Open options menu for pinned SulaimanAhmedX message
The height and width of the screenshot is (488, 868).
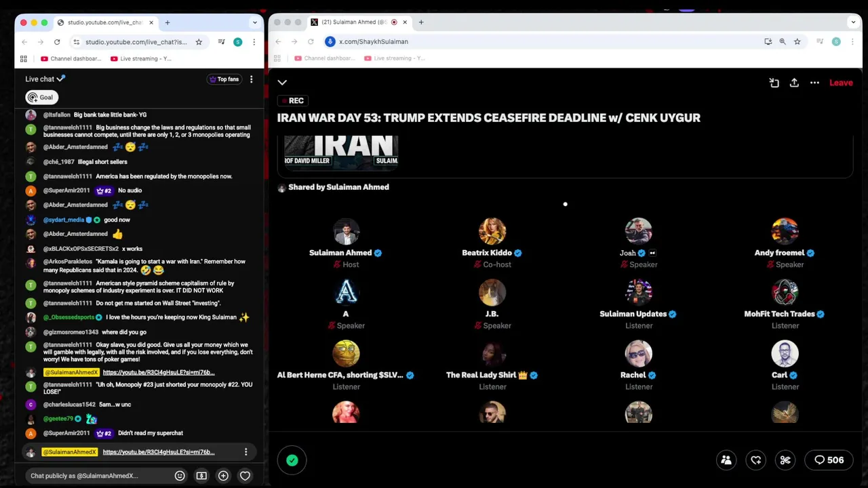coord(245,452)
